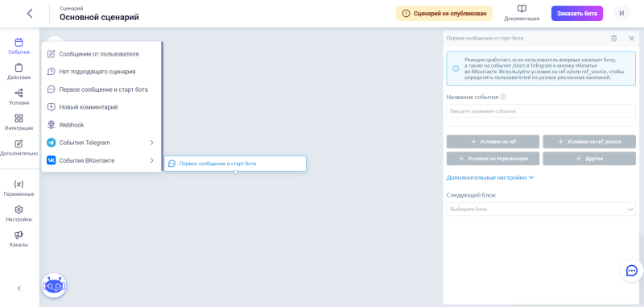644x307 pixels.
Task: Click Сценарий не опубликован status badge
Action: pos(444,13)
